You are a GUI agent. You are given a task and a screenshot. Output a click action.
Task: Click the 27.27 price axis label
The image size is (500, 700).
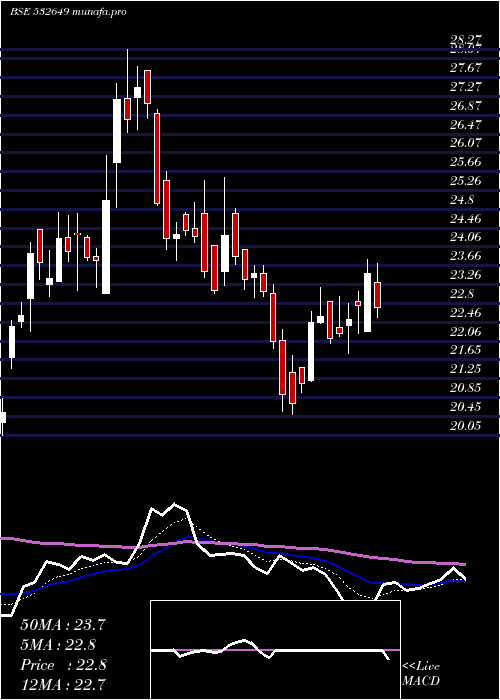pos(466,87)
